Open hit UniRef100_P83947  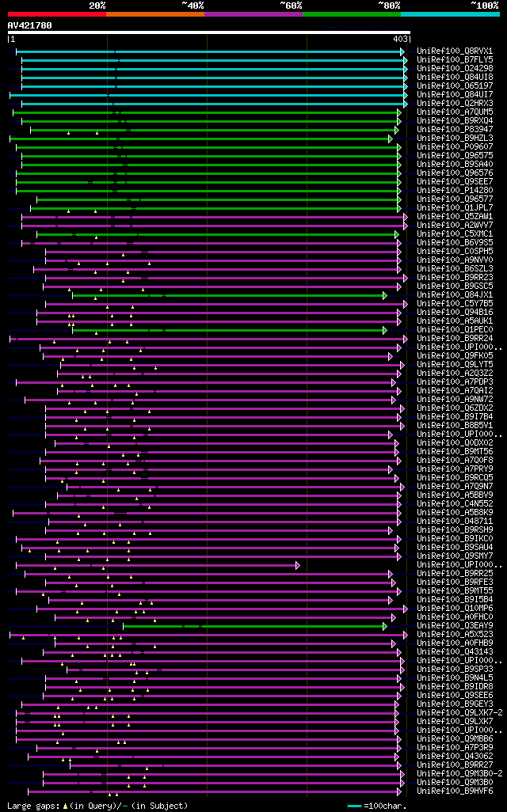[x=455, y=130]
